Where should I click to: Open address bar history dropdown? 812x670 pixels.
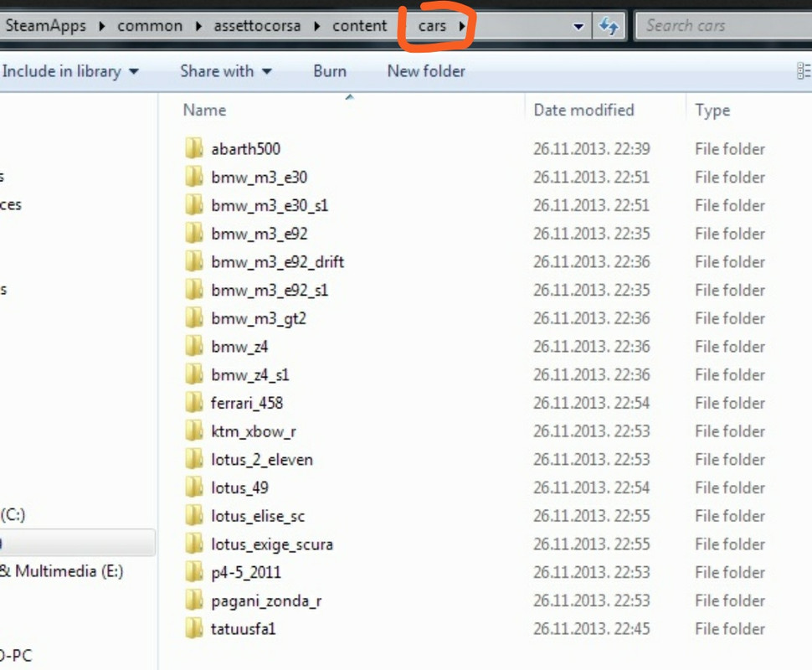578,26
